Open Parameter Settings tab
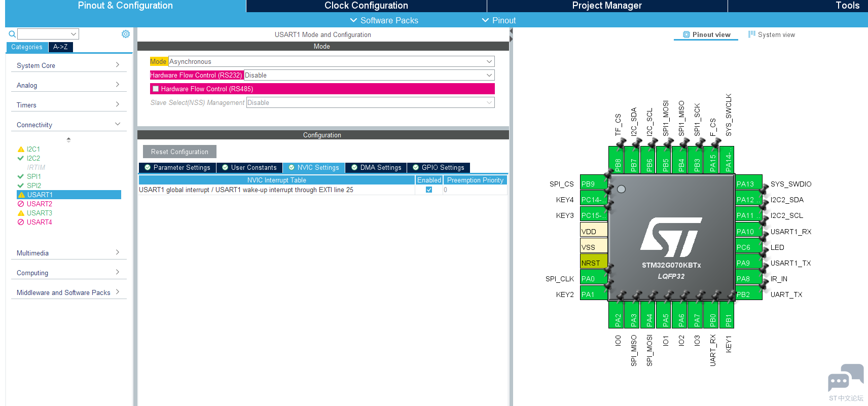The height and width of the screenshot is (406, 868). pos(177,167)
